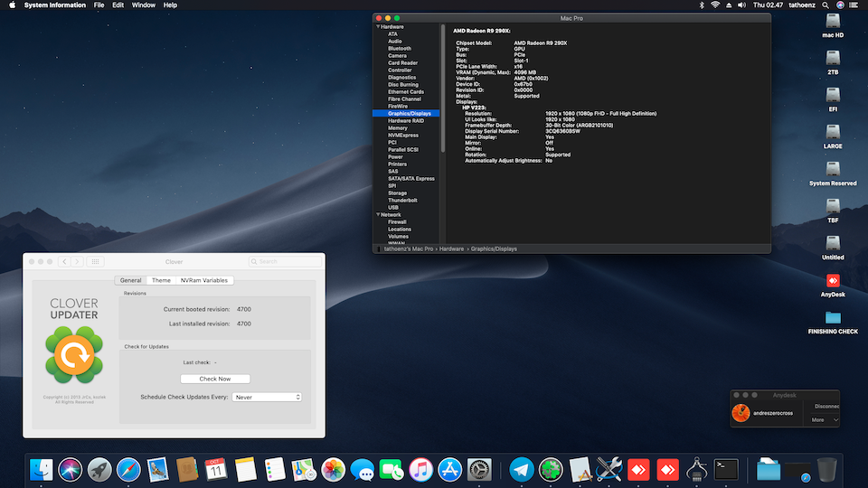Expand the More dropdown in AnyDesk

825,419
